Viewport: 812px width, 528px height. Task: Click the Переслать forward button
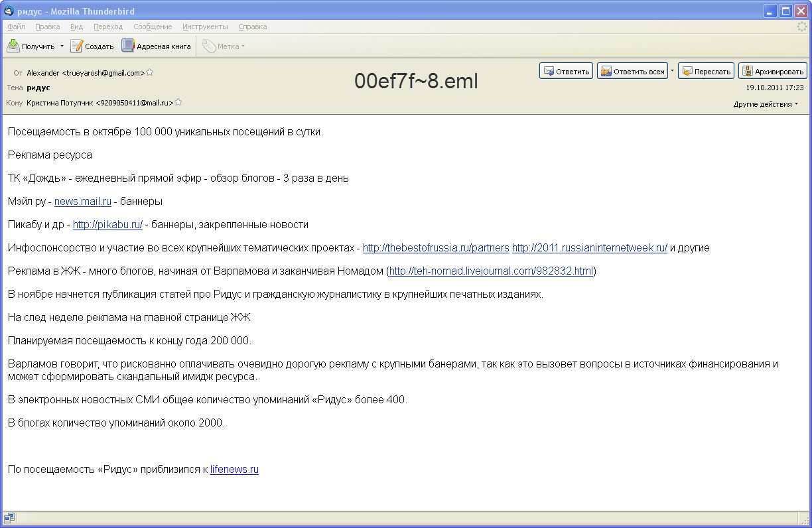tap(706, 72)
